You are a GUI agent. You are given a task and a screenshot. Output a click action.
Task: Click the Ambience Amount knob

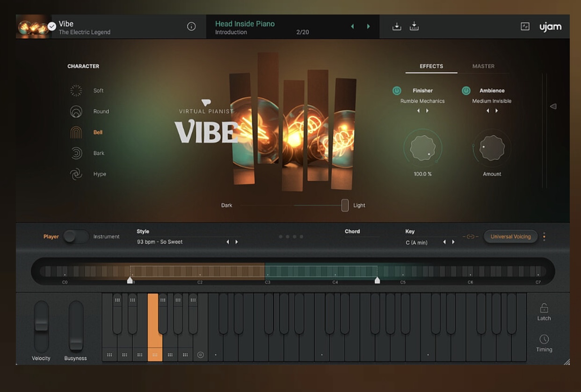coord(492,148)
